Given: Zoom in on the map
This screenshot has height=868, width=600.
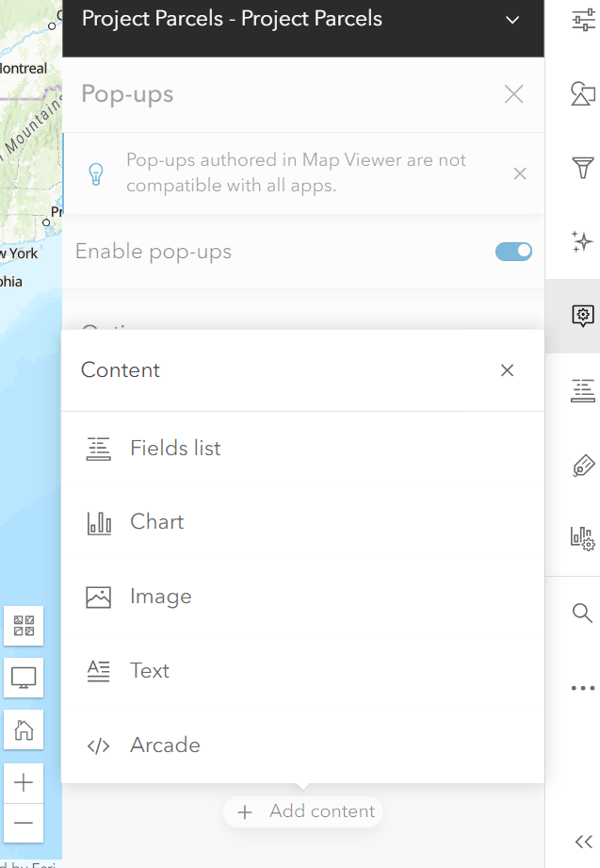Looking at the screenshot, I should point(24,782).
